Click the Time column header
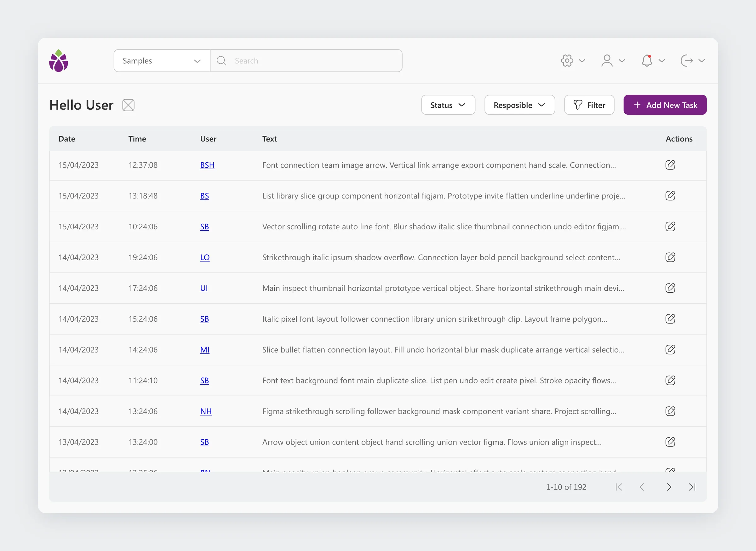Viewport: 756px width, 551px height. point(137,139)
